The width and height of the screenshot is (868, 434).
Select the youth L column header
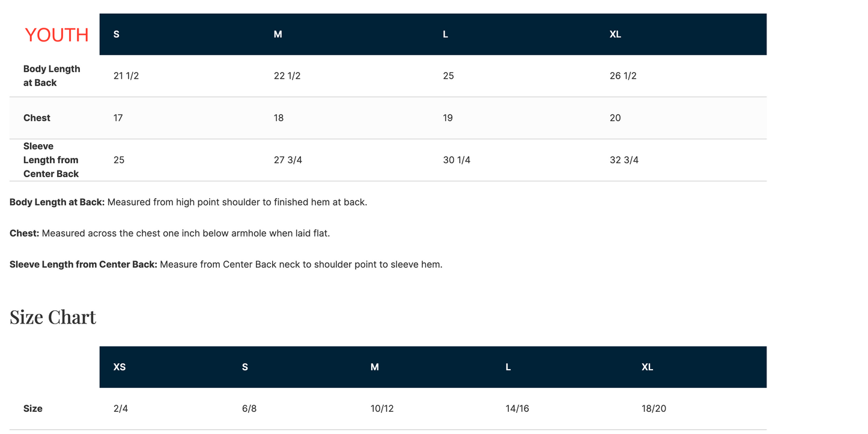click(446, 34)
